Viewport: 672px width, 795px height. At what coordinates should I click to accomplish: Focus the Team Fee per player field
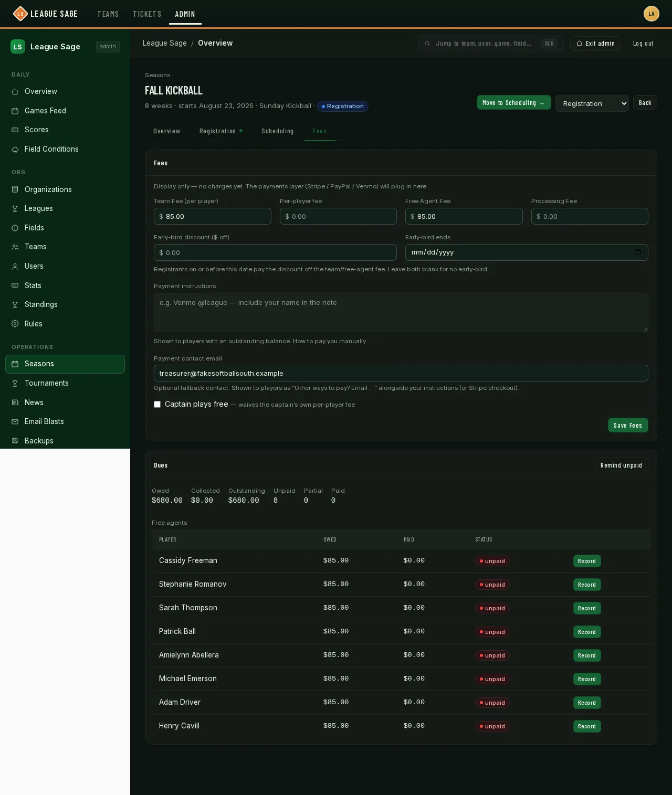(x=212, y=216)
